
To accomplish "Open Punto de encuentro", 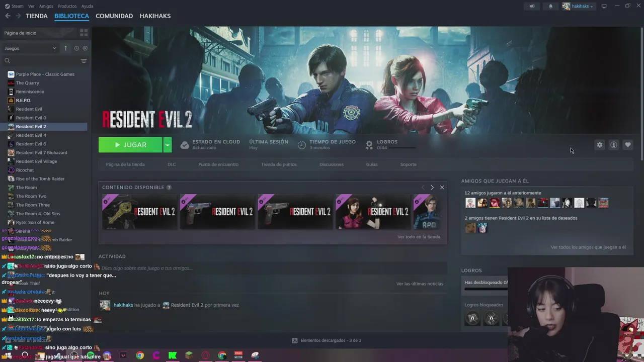I will pos(218,164).
